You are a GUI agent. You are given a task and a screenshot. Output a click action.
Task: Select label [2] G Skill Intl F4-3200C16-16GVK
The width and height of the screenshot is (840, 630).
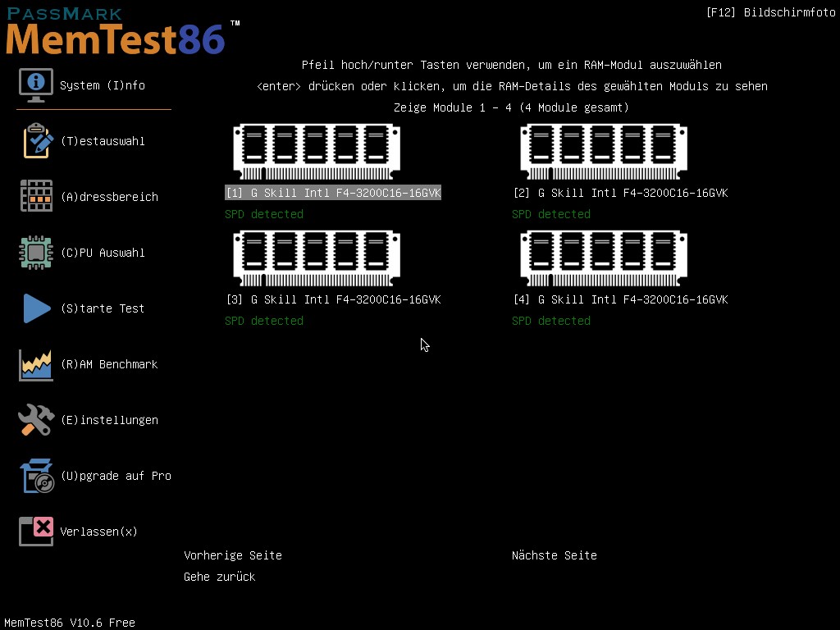click(620, 193)
